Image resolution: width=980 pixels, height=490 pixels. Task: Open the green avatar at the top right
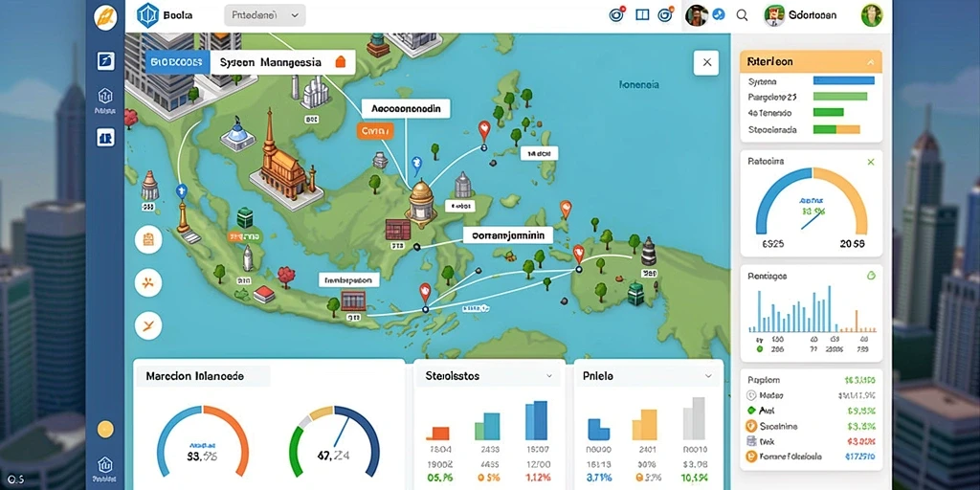872,15
